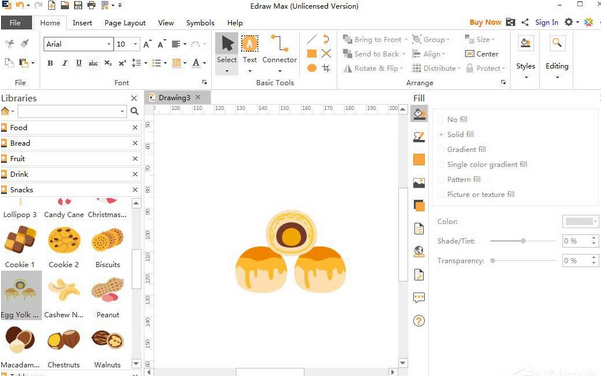Pick the ellipse shape tool

pos(312,68)
